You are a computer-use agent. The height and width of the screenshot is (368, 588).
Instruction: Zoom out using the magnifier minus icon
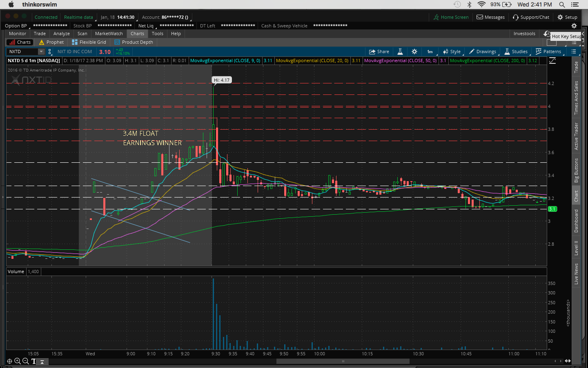click(x=25, y=361)
